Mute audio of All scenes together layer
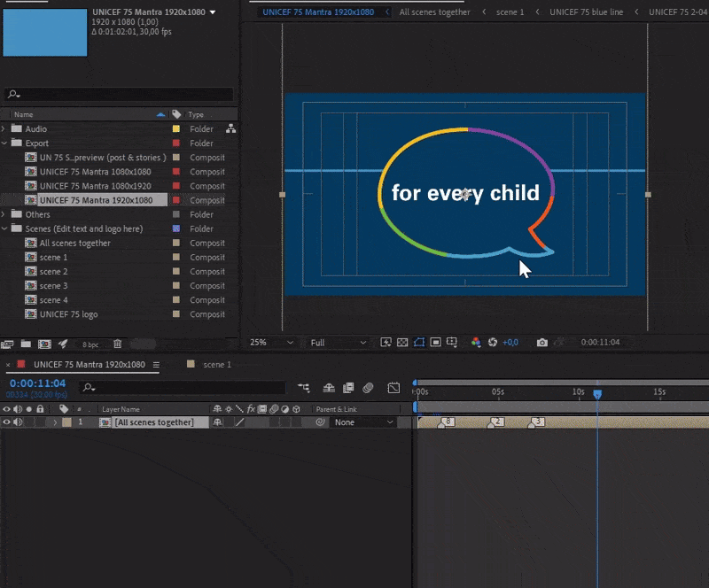The image size is (709, 588). 18,422
